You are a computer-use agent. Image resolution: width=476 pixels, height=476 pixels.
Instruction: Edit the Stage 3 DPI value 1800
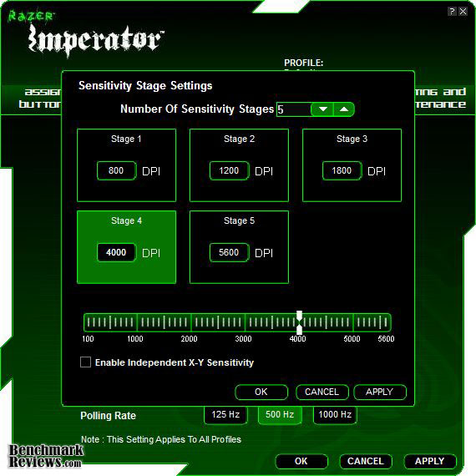coord(342,170)
